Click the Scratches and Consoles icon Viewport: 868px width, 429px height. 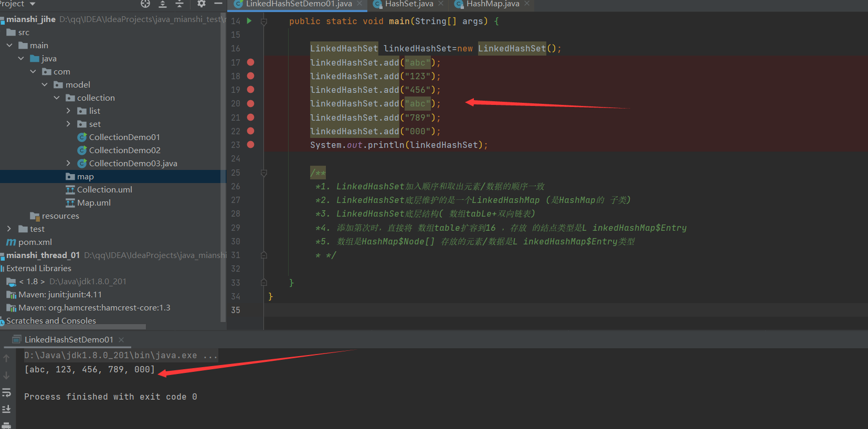coord(2,321)
